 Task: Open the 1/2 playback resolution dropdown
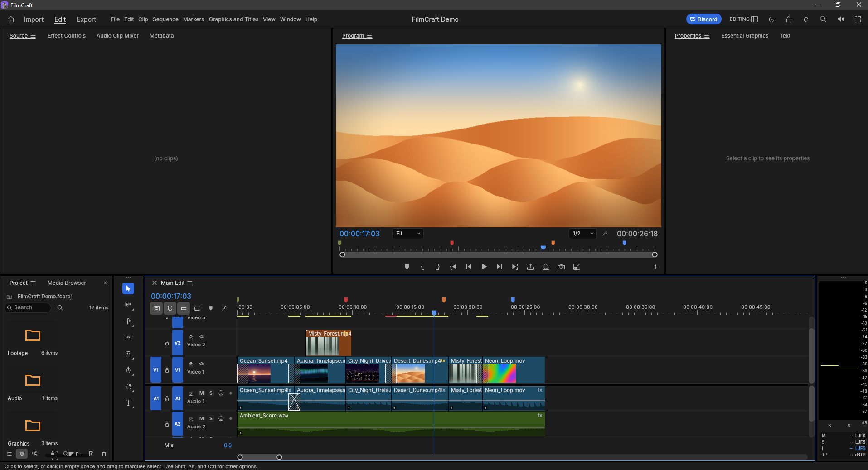[583, 234]
